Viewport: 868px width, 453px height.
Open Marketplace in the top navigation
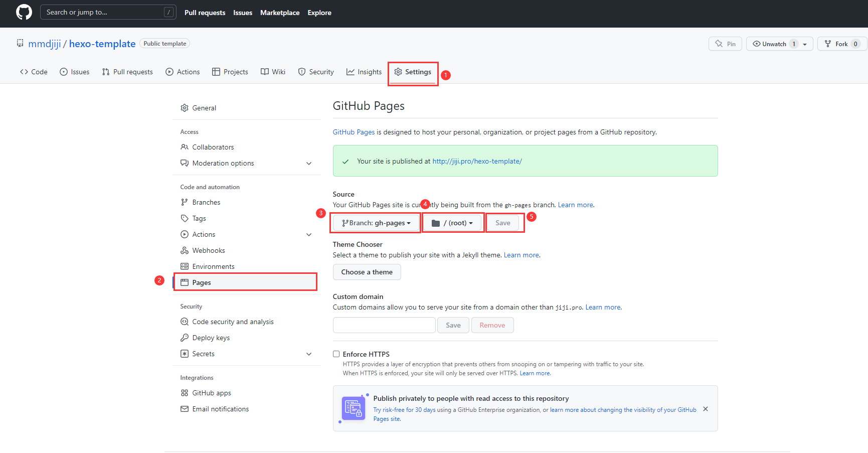(280, 13)
